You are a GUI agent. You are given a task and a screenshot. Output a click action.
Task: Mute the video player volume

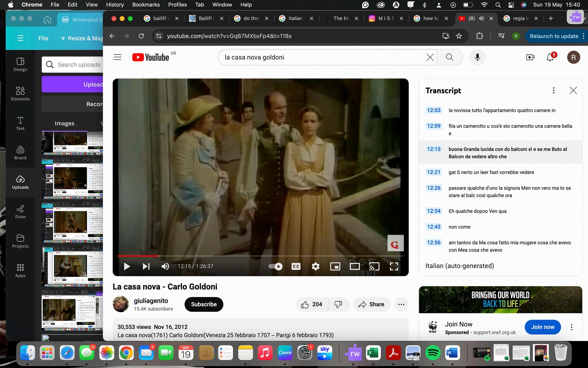[x=165, y=266]
